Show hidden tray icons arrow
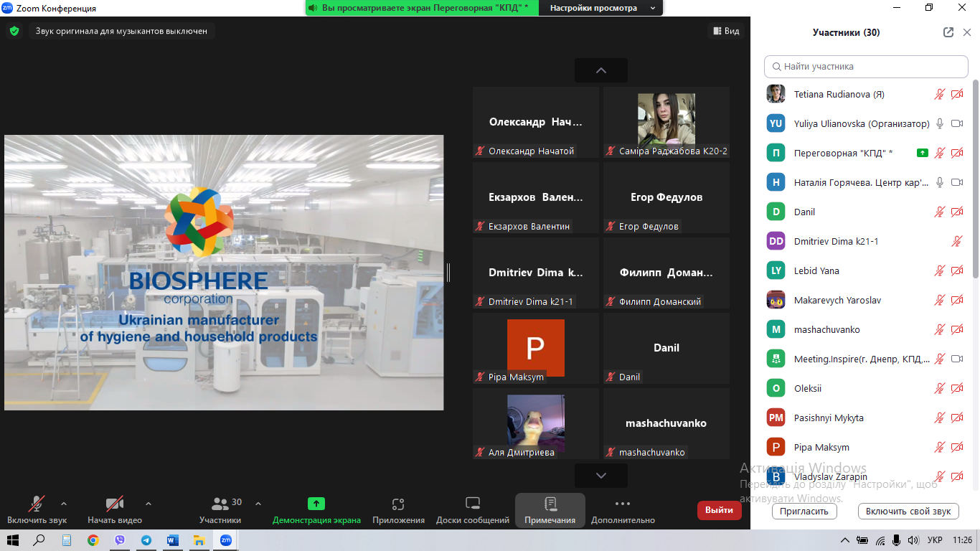The height and width of the screenshot is (551, 980). pos(846,540)
